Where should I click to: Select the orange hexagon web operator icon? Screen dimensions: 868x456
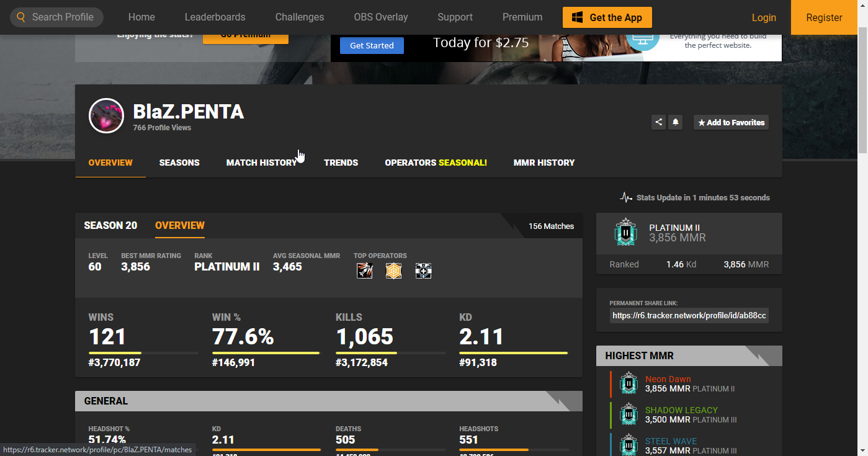(x=393, y=270)
